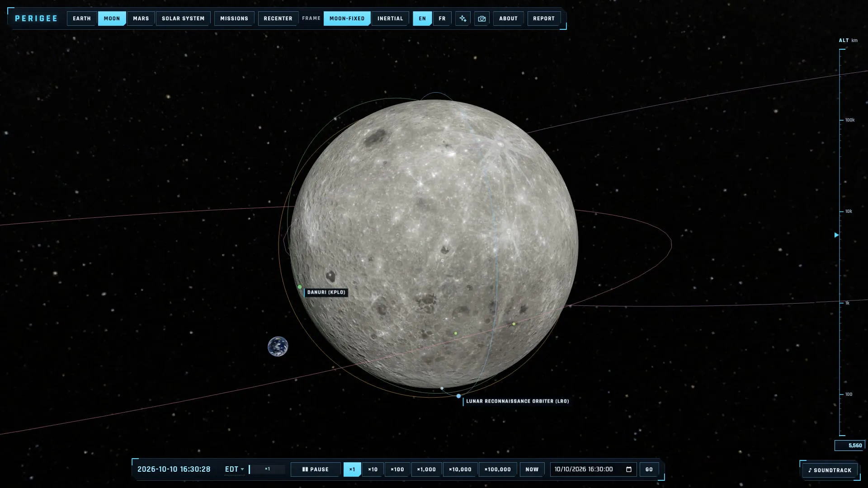The height and width of the screenshot is (488, 868).
Task: Click the 2026-10-10 16:30:28 clock readout
Action: [174, 469]
